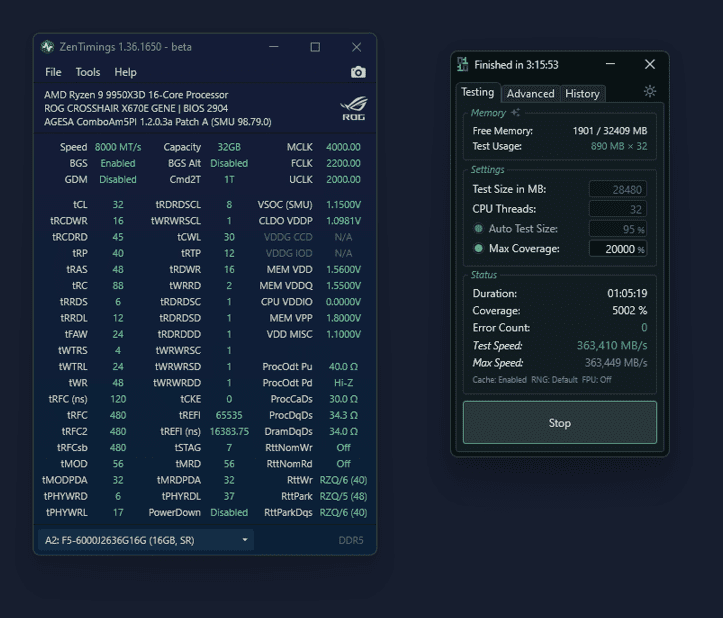Click the GDM Disabled value

pyautogui.click(x=118, y=179)
